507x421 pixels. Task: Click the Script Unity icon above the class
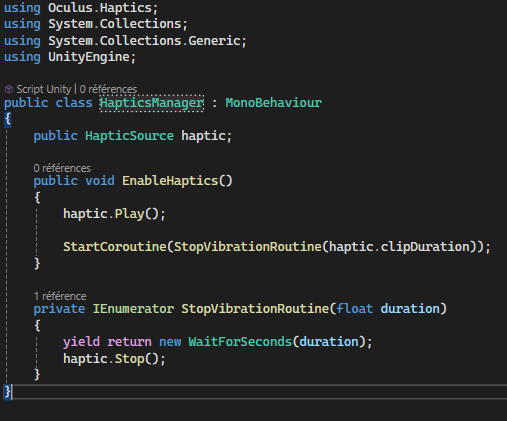(9, 89)
